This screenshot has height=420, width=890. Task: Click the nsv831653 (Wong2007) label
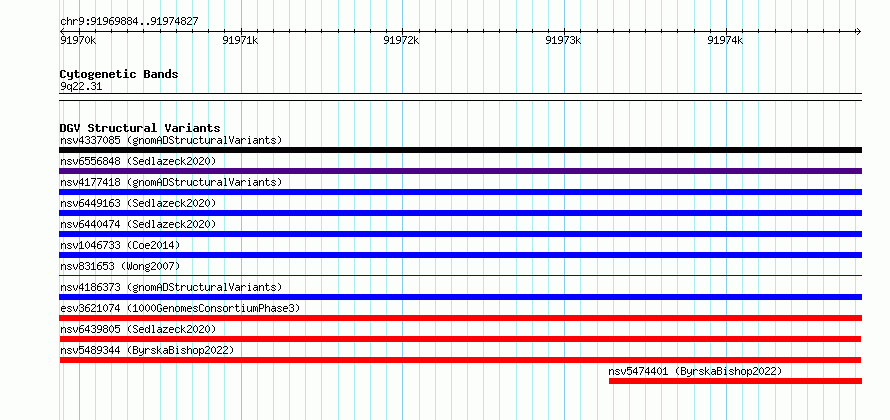point(120,266)
